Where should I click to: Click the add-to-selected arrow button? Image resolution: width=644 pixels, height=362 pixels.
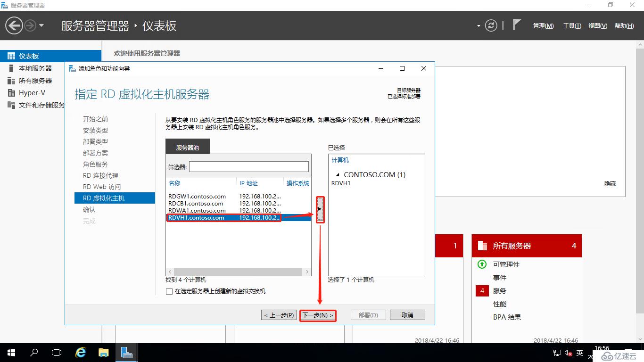[320, 209]
